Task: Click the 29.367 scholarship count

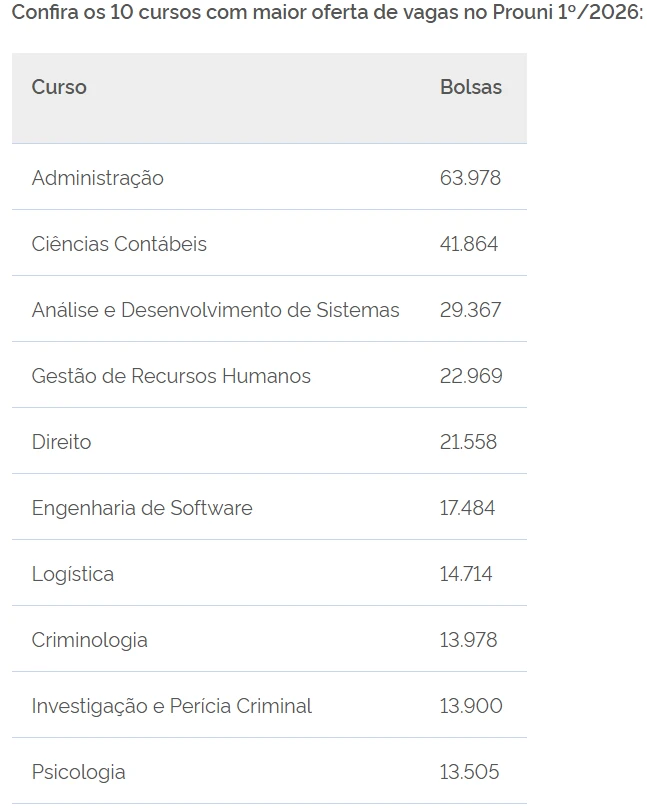Action: point(470,310)
